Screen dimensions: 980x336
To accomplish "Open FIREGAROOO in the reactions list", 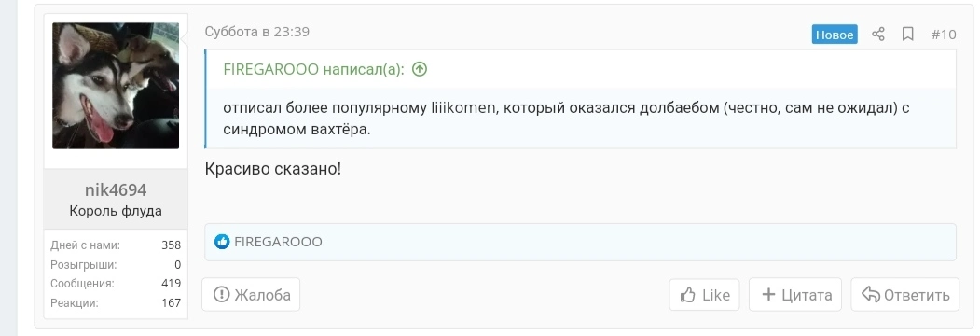I will pyautogui.click(x=278, y=242).
